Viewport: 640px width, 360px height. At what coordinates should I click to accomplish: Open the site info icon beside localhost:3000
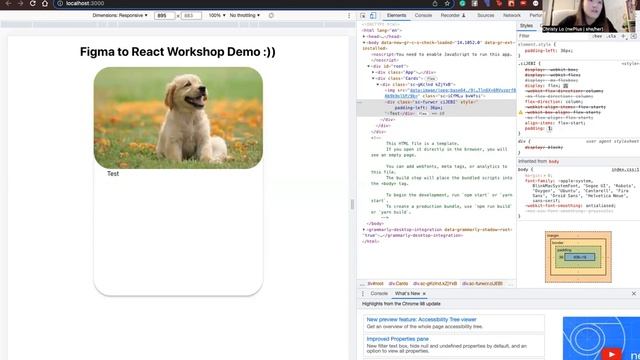[x=60, y=3]
